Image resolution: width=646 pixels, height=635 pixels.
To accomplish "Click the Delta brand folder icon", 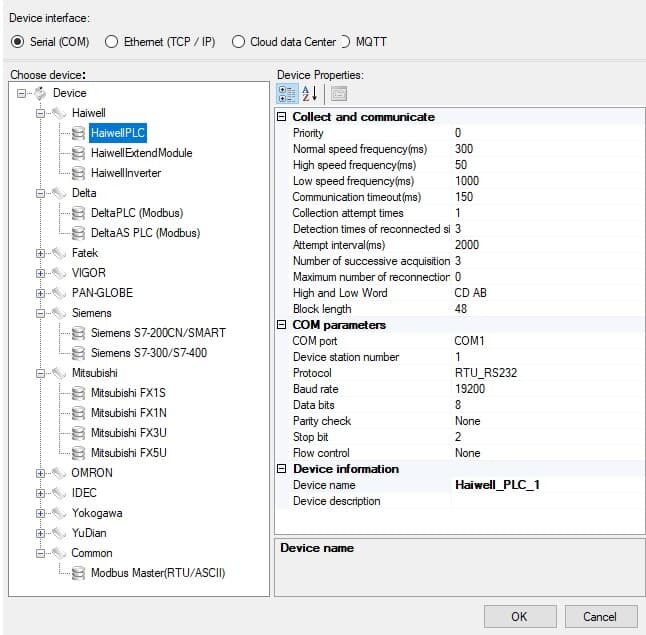I will [59, 193].
